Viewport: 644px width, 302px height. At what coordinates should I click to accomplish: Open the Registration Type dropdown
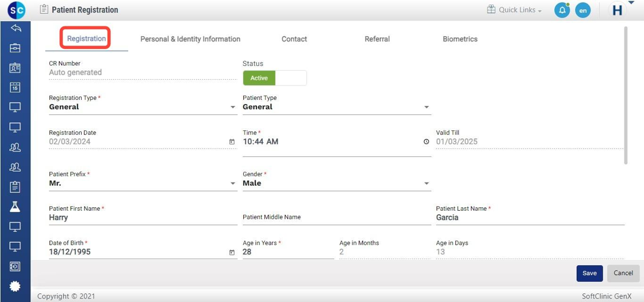[143, 107]
